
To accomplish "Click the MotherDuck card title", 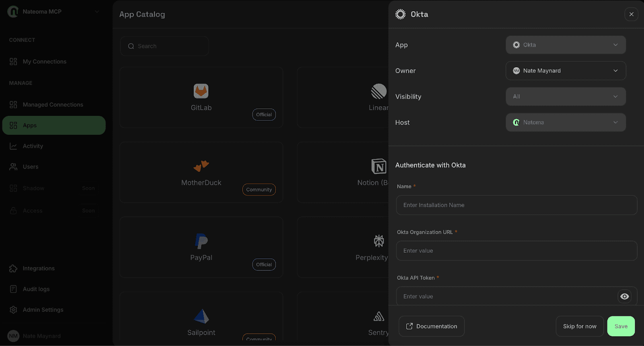I will (201, 183).
